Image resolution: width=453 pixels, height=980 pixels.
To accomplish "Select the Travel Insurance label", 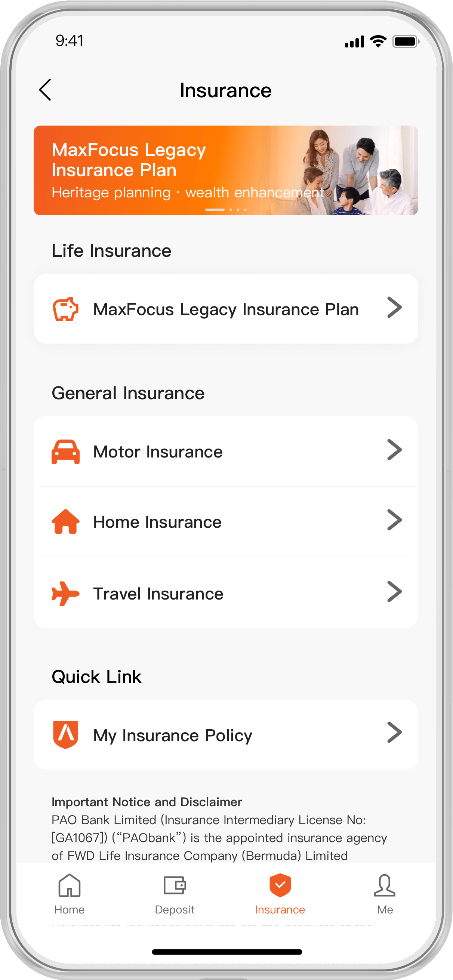I will tap(158, 594).
